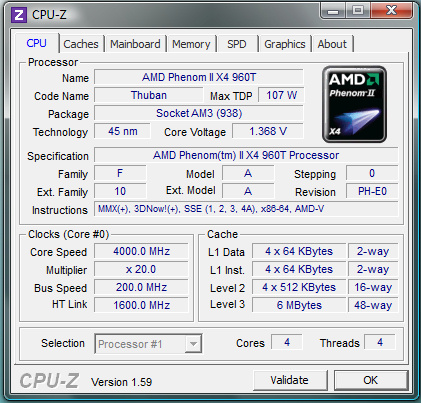Click the CPU-Z purple Z title icon
Screen dimensions: 421x403
[19, 15]
